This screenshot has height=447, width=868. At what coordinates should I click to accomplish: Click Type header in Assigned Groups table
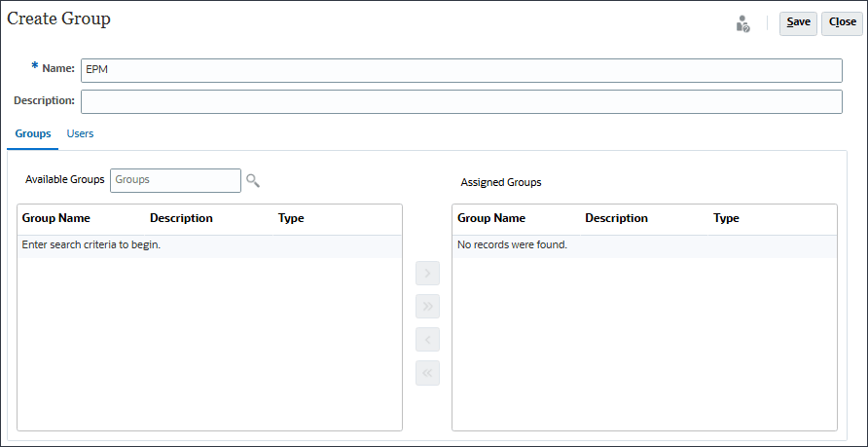coord(726,218)
